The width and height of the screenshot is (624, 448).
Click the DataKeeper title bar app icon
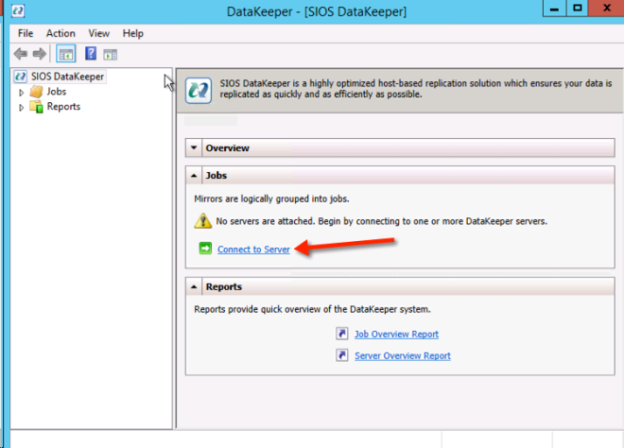coord(18,10)
